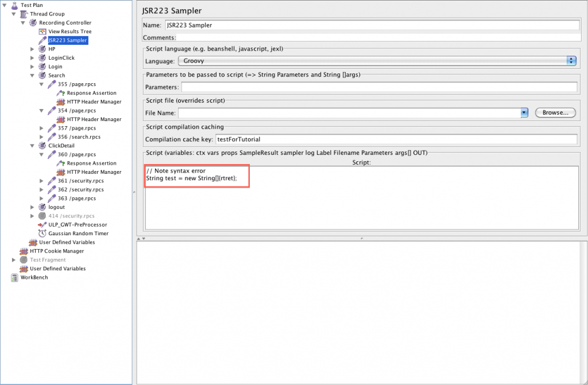This screenshot has height=385, width=588.
Task: Select the Thread Group icon
Action: click(x=24, y=14)
